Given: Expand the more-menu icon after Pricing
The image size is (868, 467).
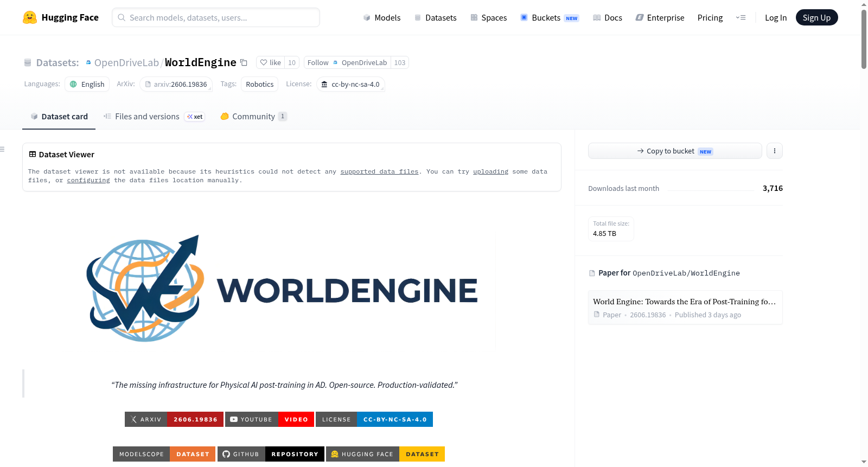Looking at the screenshot, I should pos(741,17).
